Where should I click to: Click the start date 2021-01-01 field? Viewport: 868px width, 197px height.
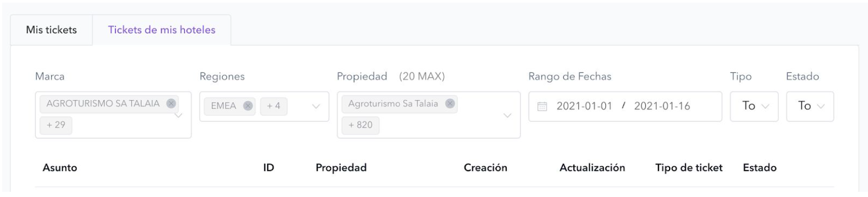point(584,106)
